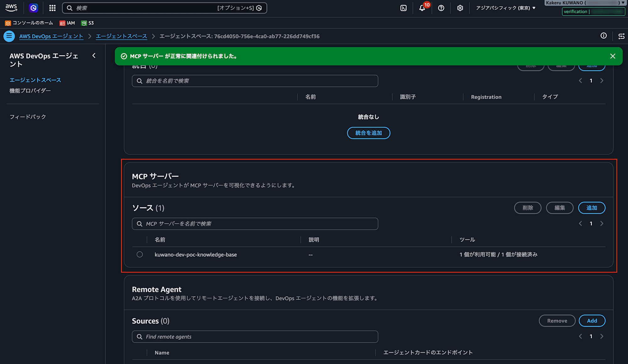Viewport: 628px width, 364px height.
Task: Select 機能プロバイダー in the sidebar
Action: [30, 91]
